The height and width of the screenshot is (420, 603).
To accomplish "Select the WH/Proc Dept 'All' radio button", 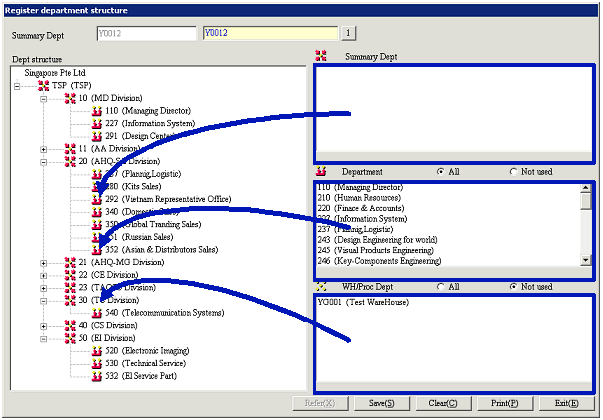I will (440, 287).
